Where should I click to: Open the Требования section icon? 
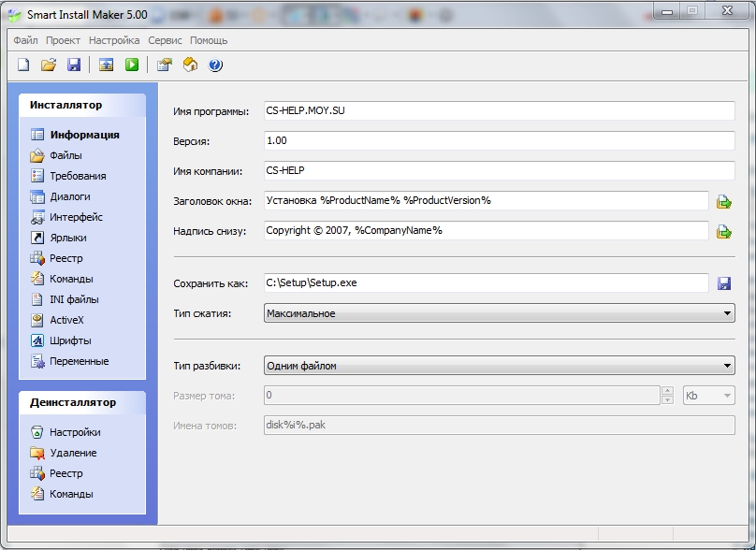[37, 176]
